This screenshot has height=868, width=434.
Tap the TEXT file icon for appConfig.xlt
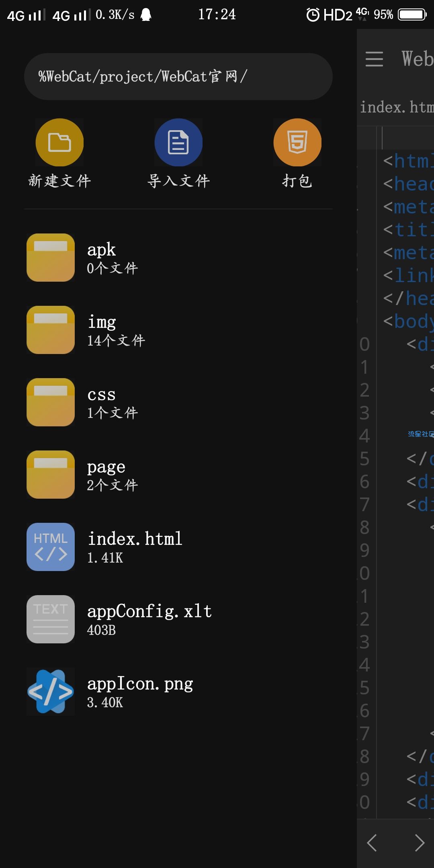click(x=51, y=619)
